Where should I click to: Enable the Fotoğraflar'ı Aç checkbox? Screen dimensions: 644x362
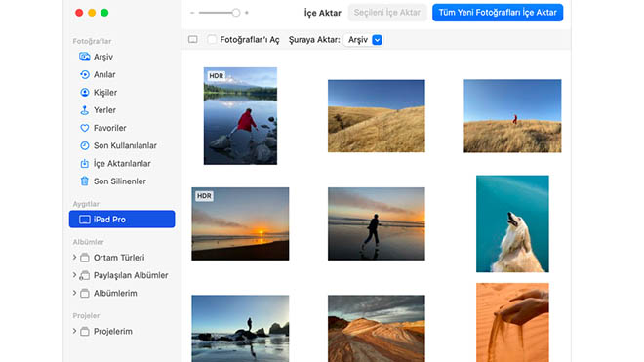pyautogui.click(x=212, y=39)
